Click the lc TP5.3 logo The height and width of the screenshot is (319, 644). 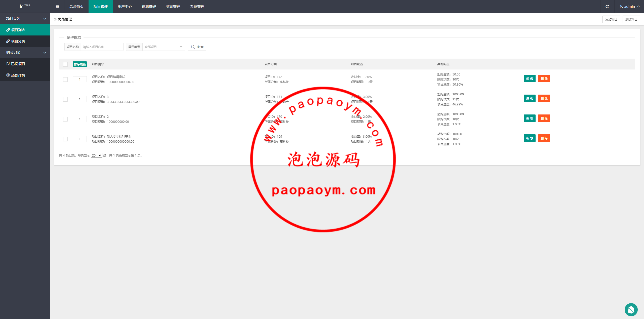25,6
